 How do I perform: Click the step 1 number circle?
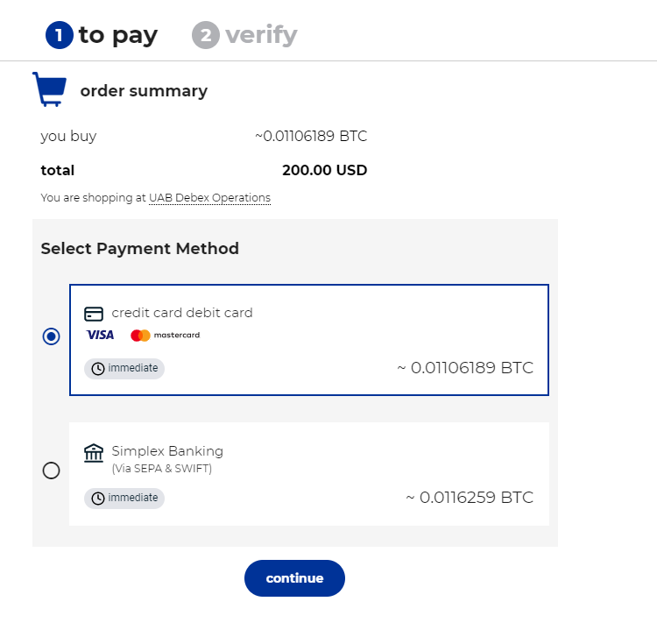(60, 35)
